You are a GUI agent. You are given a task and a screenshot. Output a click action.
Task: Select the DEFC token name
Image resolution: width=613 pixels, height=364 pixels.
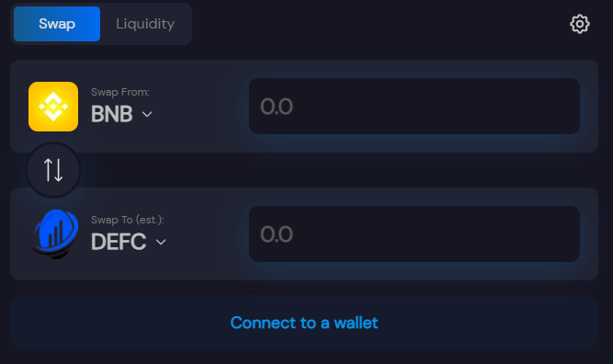(x=119, y=242)
